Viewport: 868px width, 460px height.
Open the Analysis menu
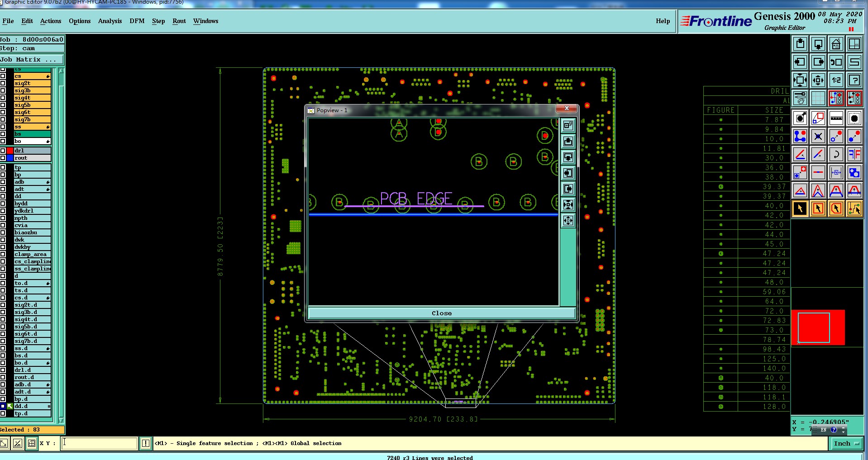(110, 21)
